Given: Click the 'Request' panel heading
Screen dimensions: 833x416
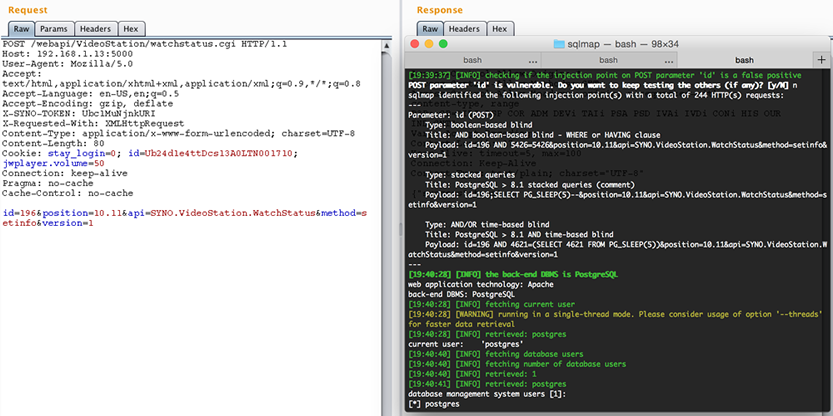Looking at the screenshot, I should (x=28, y=10).
